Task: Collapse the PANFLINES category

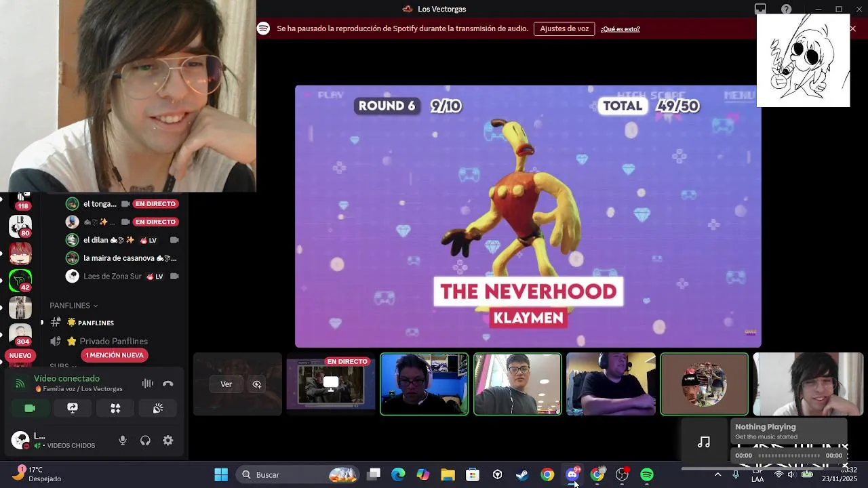Action: [x=73, y=306]
